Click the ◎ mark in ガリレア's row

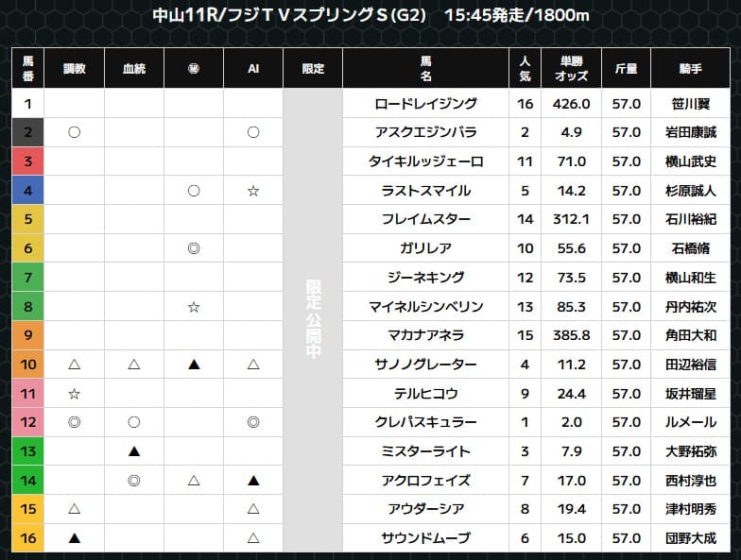click(194, 248)
